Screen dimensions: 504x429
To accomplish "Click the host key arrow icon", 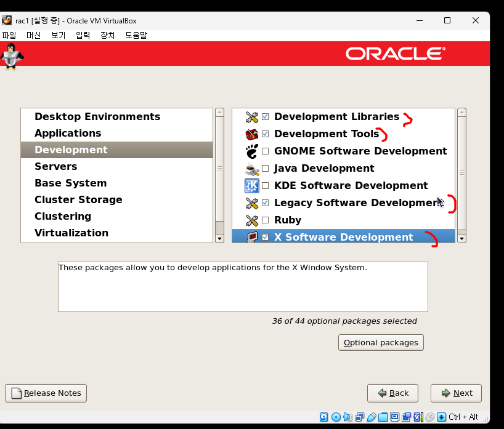I will pyautogui.click(x=441, y=417).
